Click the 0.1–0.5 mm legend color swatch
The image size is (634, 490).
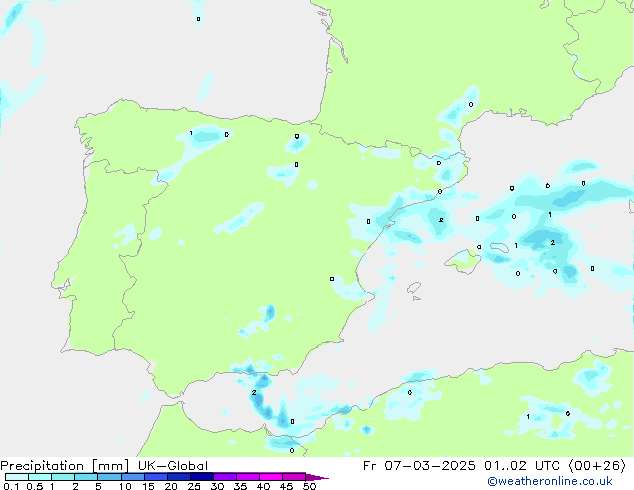[17, 477]
